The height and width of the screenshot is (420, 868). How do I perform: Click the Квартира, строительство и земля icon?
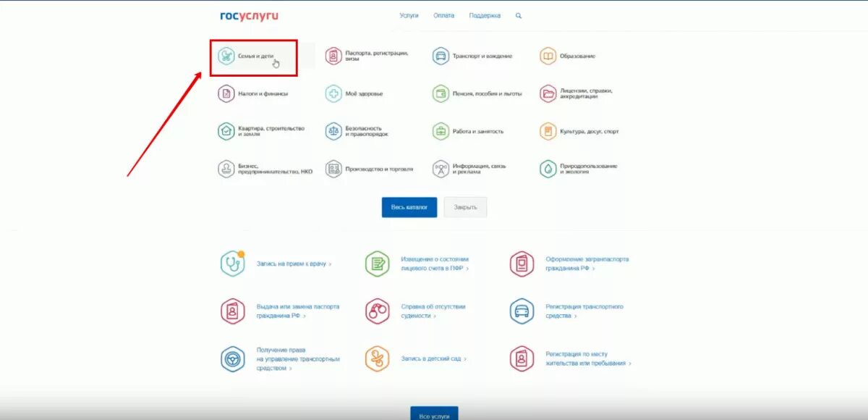pos(226,131)
